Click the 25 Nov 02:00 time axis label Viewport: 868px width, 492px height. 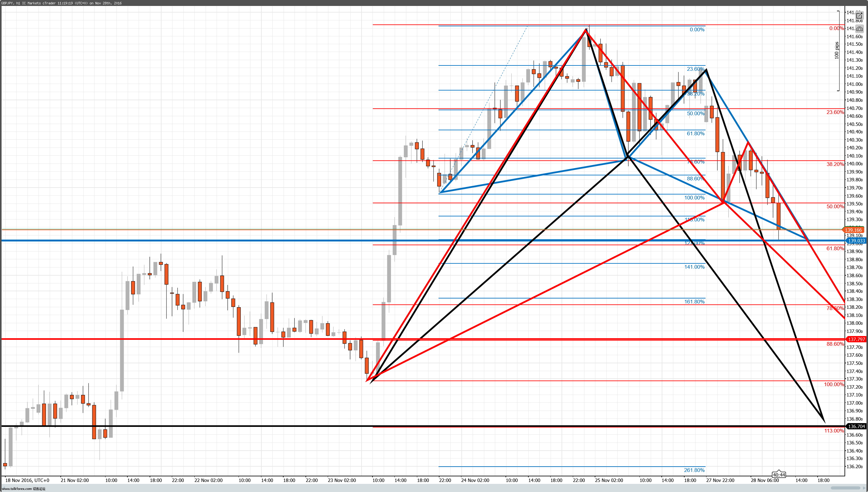[609, 480]
